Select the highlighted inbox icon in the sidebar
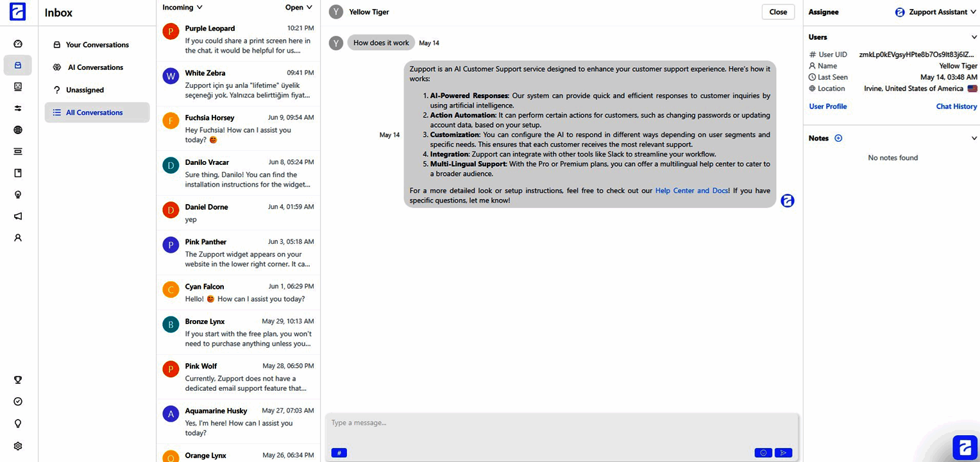 pyautogui.click(x=18, y=65)
